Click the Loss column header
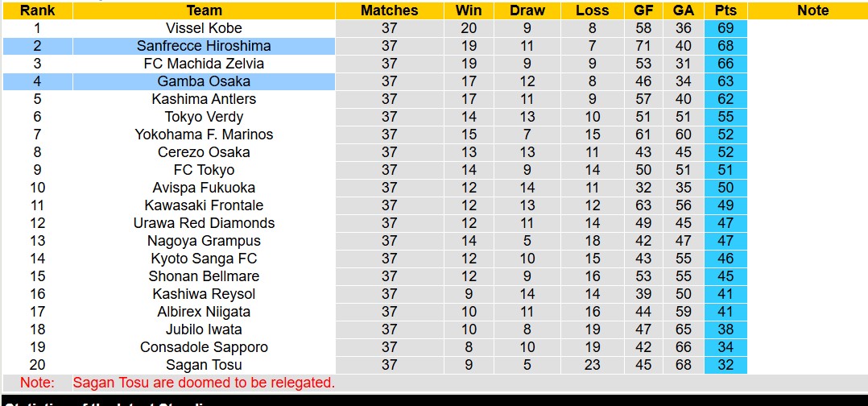The width and height of the screenshot is (868, 406). coord(593,10)
